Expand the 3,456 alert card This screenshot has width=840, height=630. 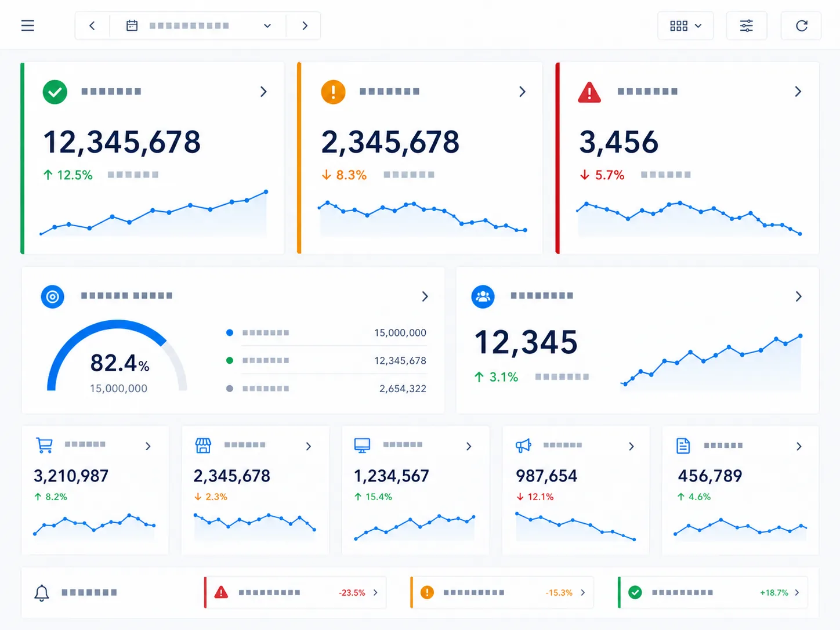pos(798,92)
